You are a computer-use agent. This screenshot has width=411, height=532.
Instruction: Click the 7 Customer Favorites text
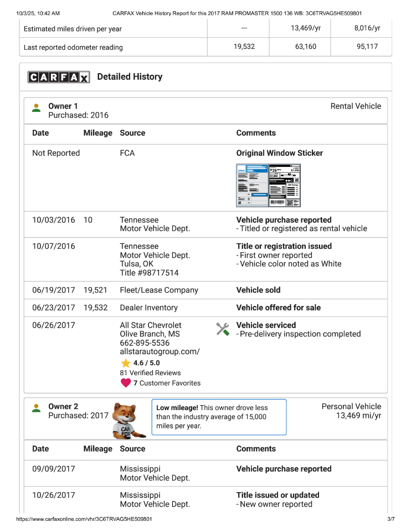[x=167, y=383]
